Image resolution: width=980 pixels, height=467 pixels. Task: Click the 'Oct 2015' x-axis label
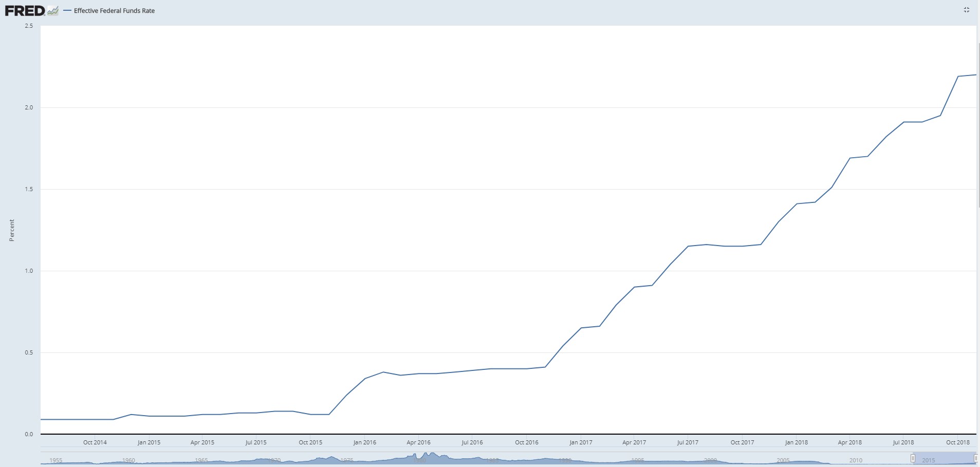coord(310,442)
